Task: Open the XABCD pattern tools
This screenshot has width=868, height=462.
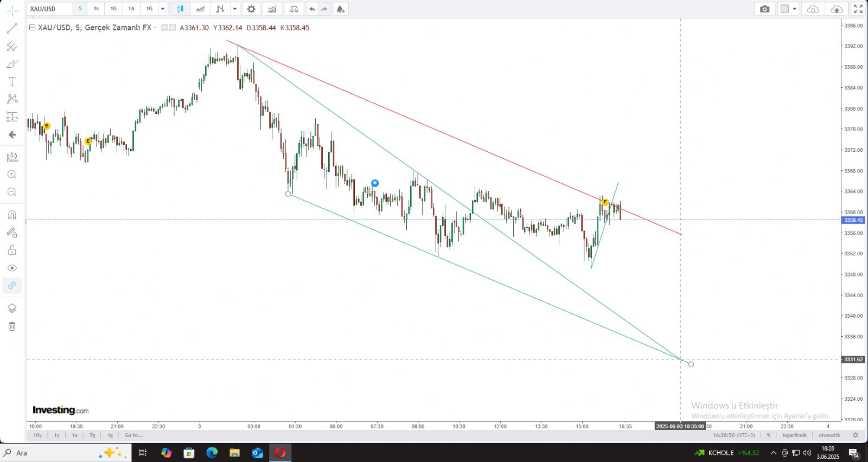Action: tap(12, 99)
